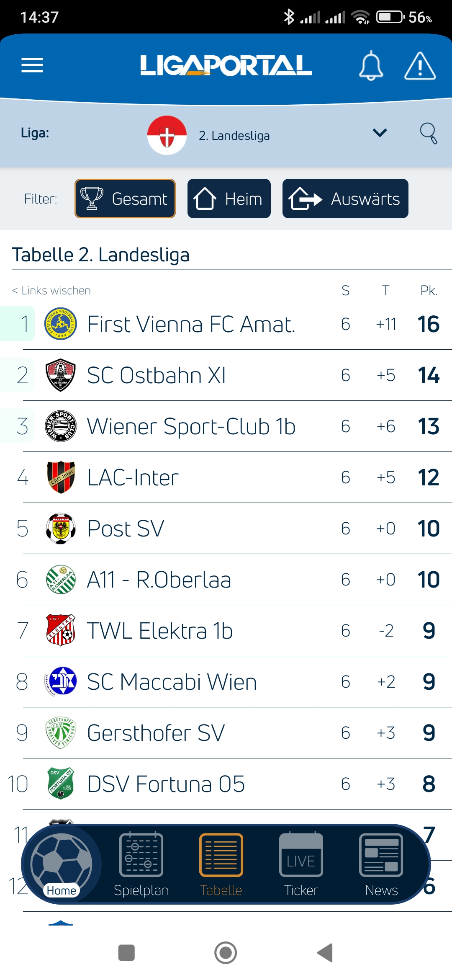The image size is (452, 980).
Task: Switch filter to Auswärts
Action: 345,199
